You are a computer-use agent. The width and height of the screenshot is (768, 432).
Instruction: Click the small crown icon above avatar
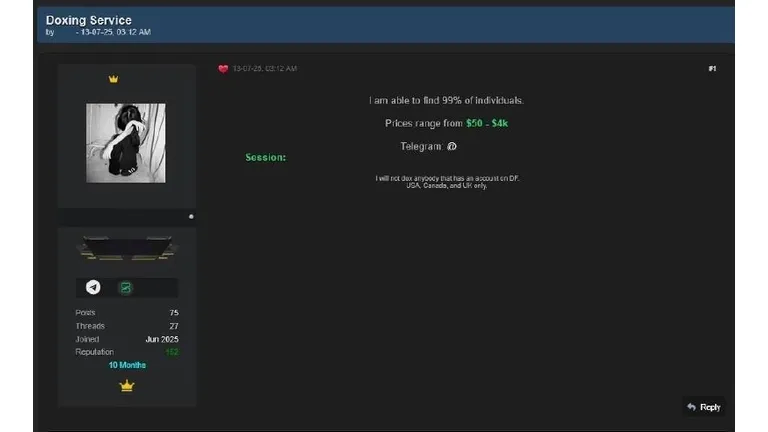click(x=113, y=79)
